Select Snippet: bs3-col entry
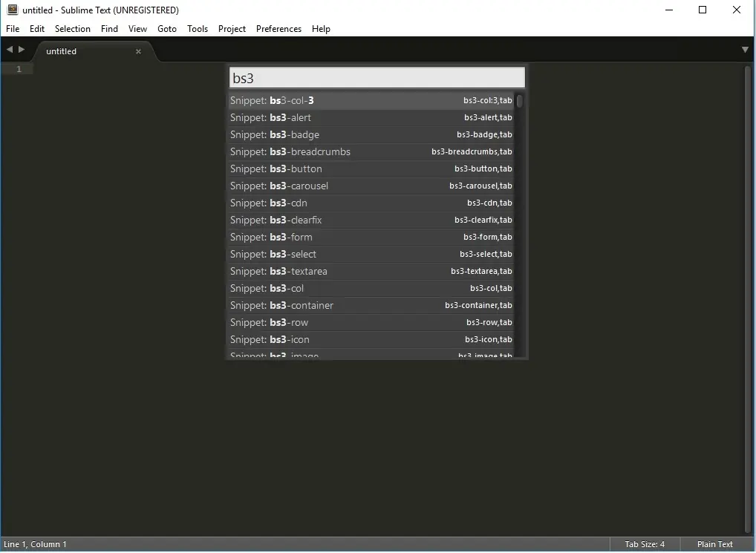The width and height of the screenshot is (756, 553). pos(371,289)
